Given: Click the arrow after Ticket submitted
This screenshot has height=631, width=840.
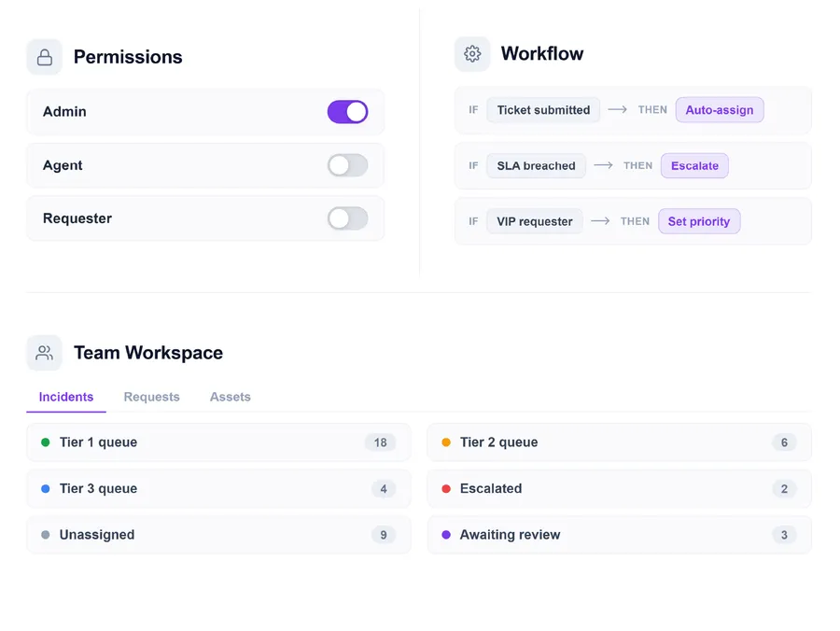Looking at the screenshot, I should (618, 109).
